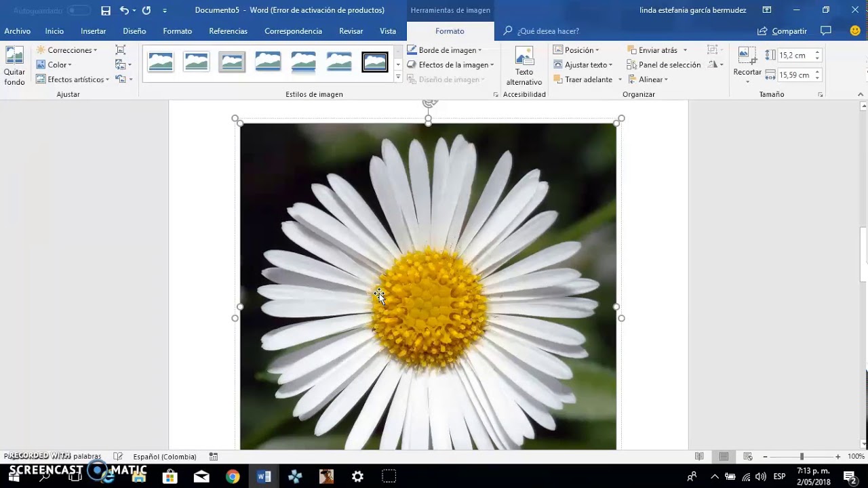
Task: Expand the picture styles gallery More arrow
Action: pyautogui.click(x=398, y=78)
